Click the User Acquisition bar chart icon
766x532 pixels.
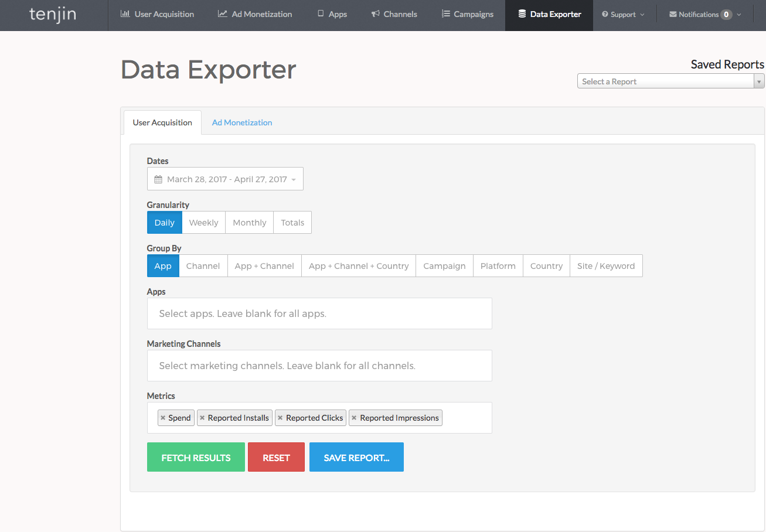tap(125, 13)
